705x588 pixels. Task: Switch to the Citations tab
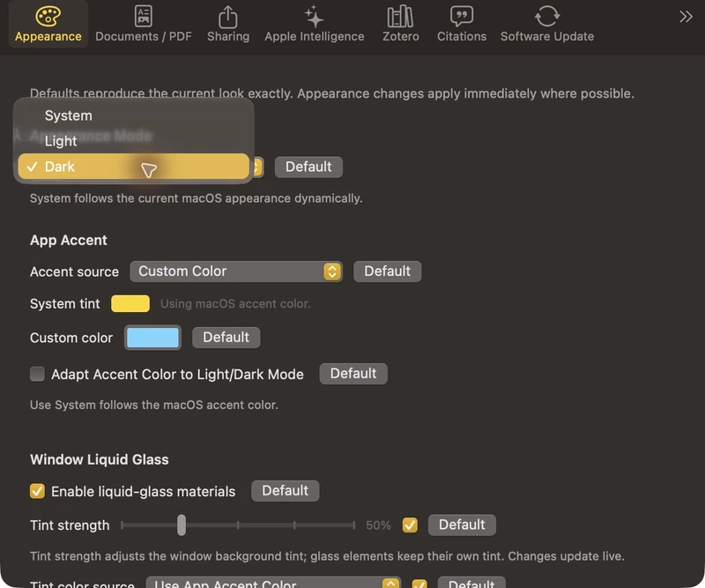(462, 25)
